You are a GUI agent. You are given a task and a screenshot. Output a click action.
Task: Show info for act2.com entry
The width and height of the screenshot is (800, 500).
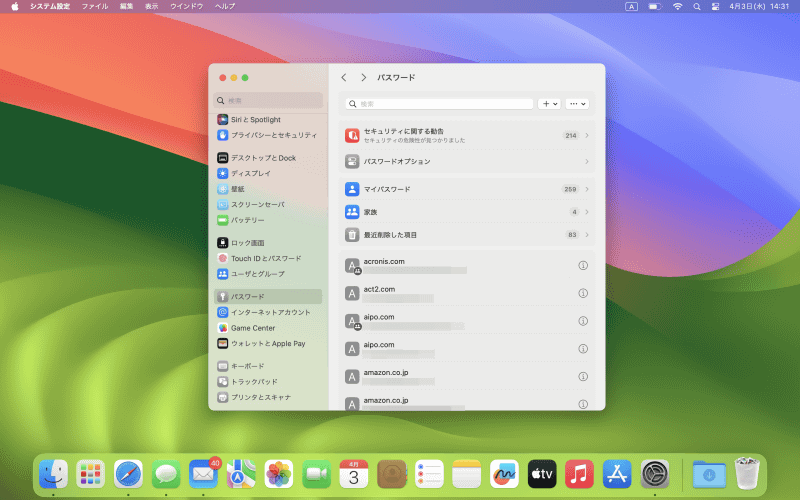pos(583,293)
